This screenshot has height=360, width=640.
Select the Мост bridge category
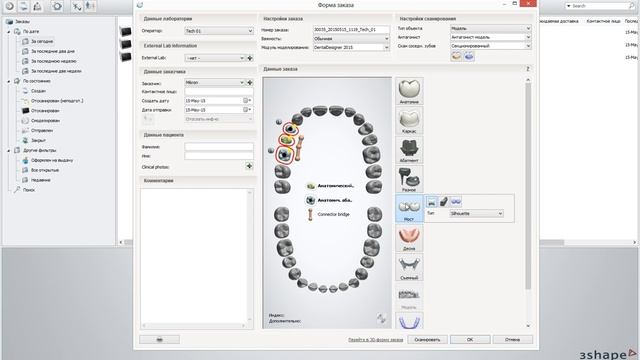409,209
